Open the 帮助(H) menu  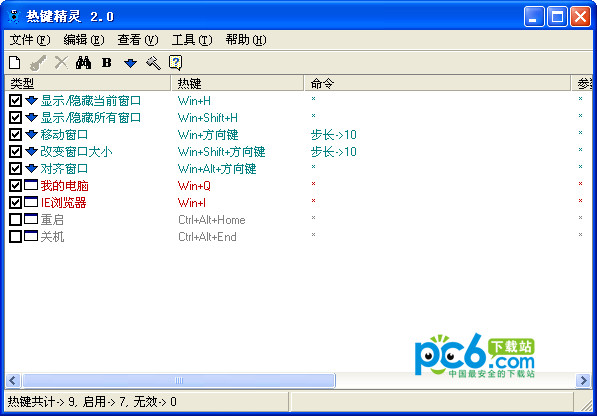click(246, 40)
